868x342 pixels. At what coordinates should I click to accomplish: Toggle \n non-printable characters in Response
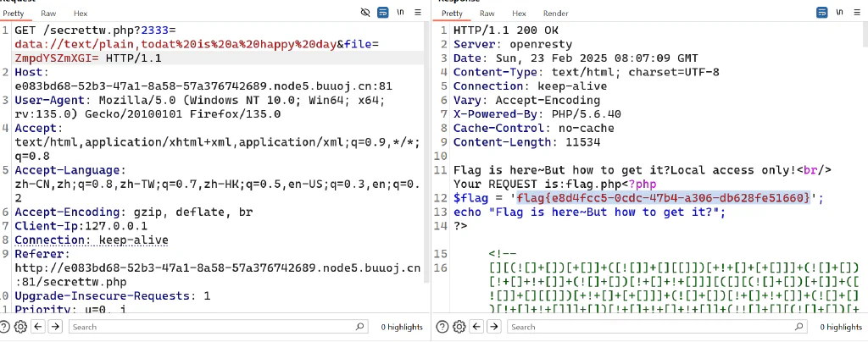coord(840,13)
